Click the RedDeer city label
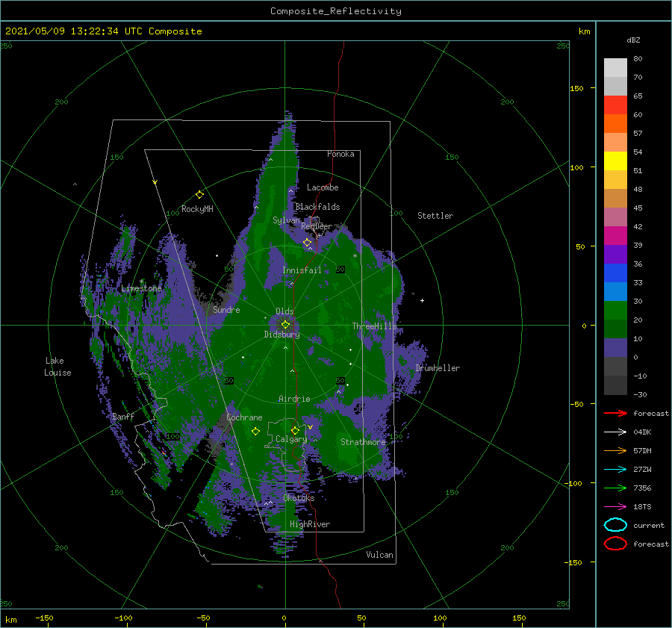 pyautogui.click(x=317, y=226)
